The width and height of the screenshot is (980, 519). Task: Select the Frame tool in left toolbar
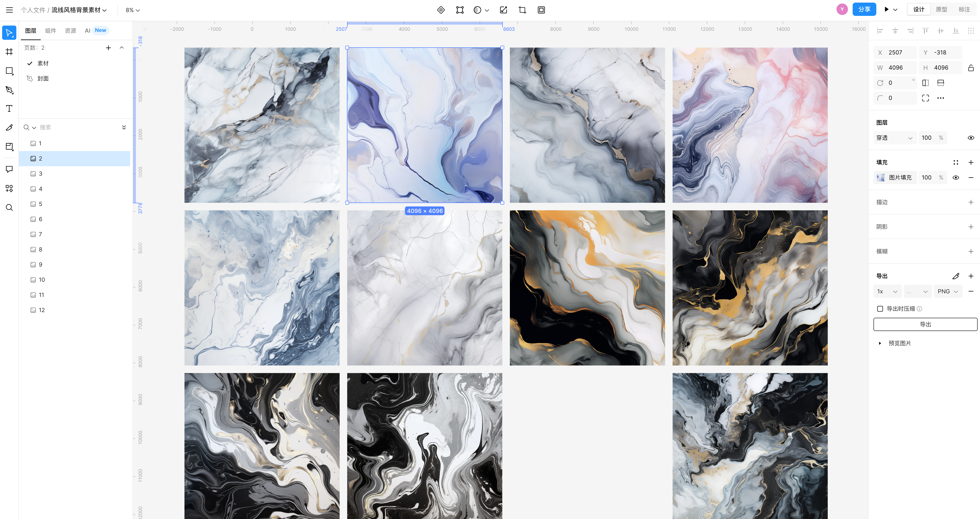coord(9,52)
